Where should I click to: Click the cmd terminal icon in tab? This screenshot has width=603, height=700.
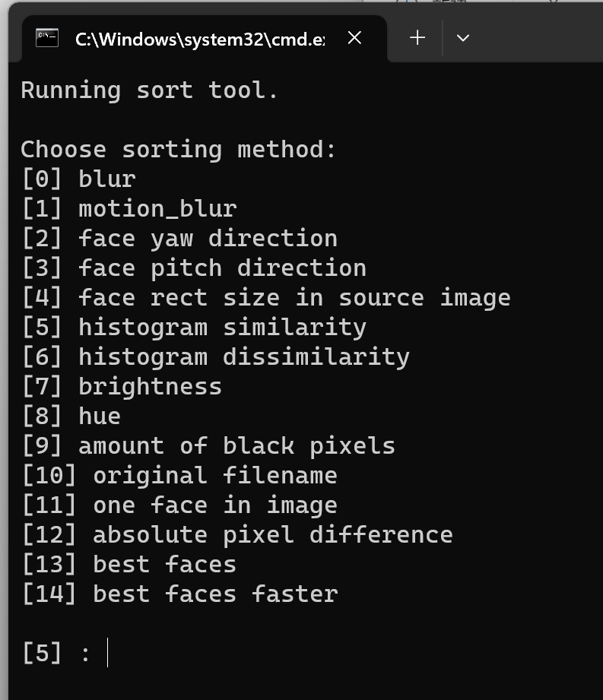click(47, 38)
